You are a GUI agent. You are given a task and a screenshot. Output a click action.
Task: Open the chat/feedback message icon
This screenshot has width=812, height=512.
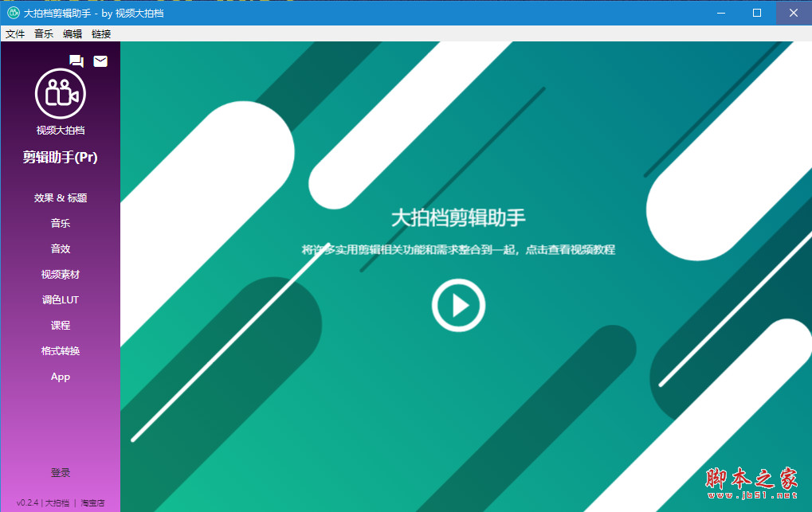coord(76,61)
